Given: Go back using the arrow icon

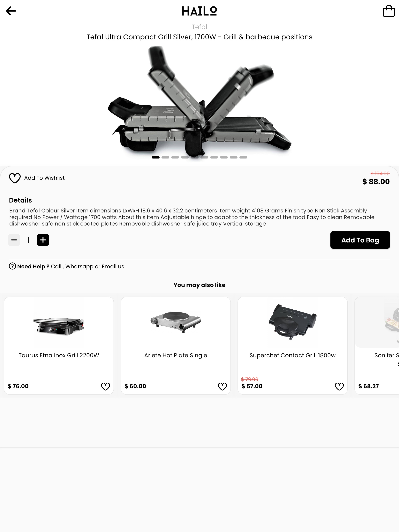Looking at the screenshot, I should tap(11, 11).
